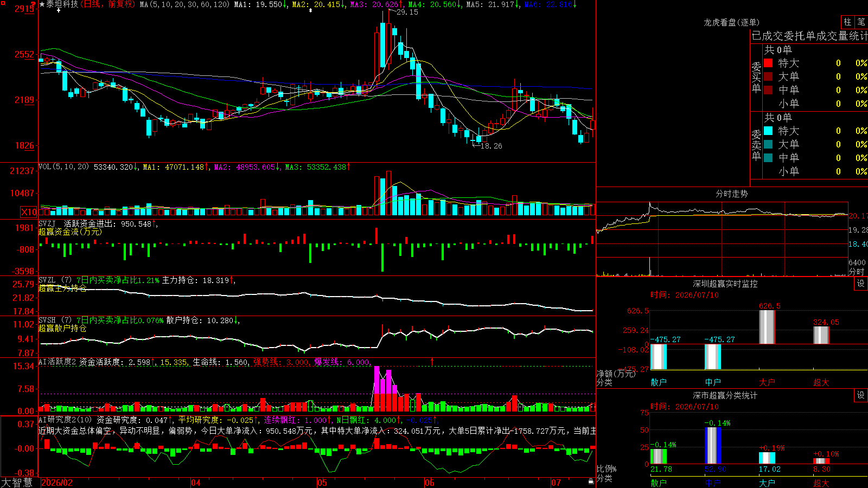The image size is (868, 488).
Task: Click the blue 中户 bar in 深市超赢分类统计
Action: (x=713, y=446)
